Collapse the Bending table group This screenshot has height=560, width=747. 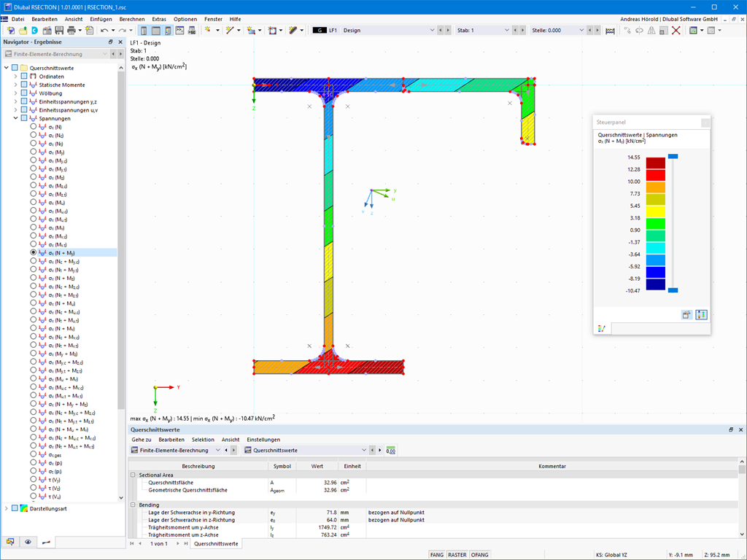tap(133, 505)
